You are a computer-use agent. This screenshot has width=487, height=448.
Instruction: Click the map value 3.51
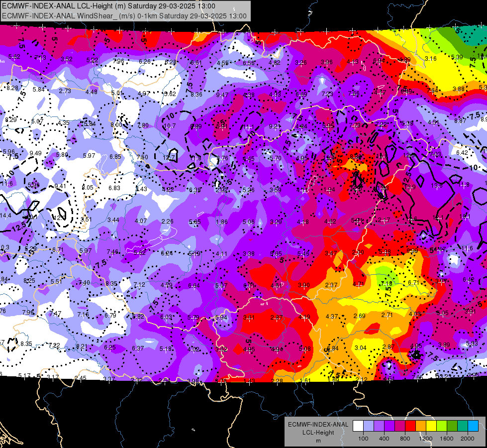[x=87, y=219]
